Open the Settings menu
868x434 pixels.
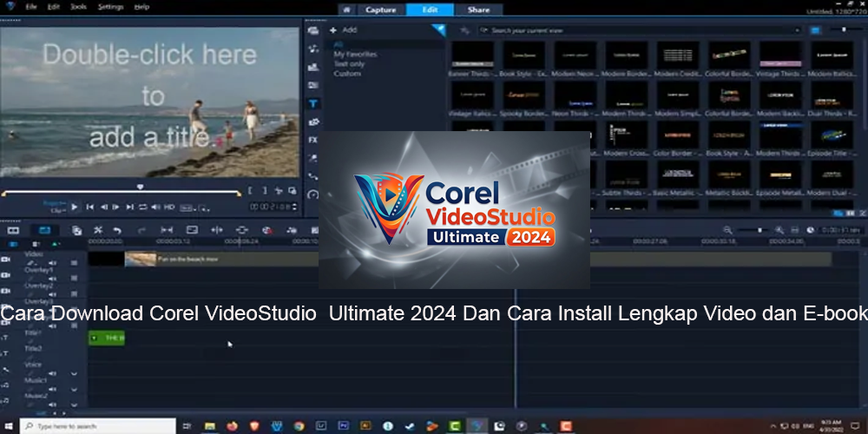coord(111,7)
